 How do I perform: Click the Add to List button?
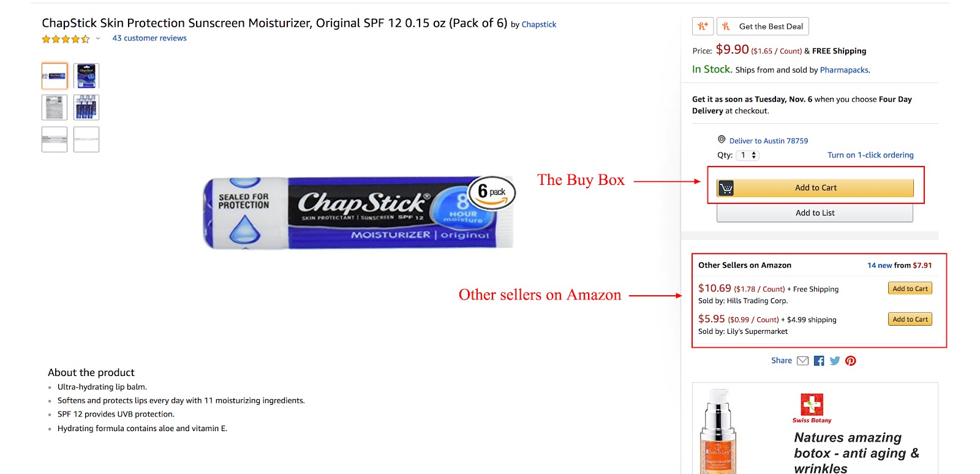click(x=815, y=213)
